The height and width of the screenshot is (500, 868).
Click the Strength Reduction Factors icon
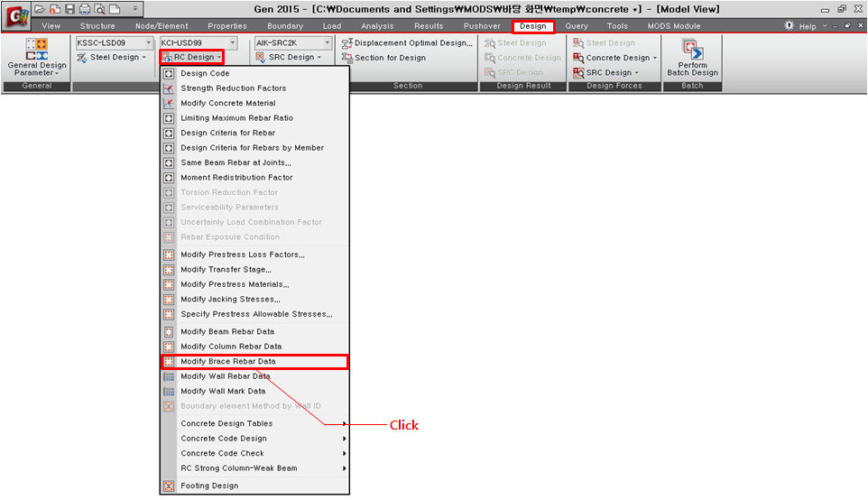(x=169, y=88)
